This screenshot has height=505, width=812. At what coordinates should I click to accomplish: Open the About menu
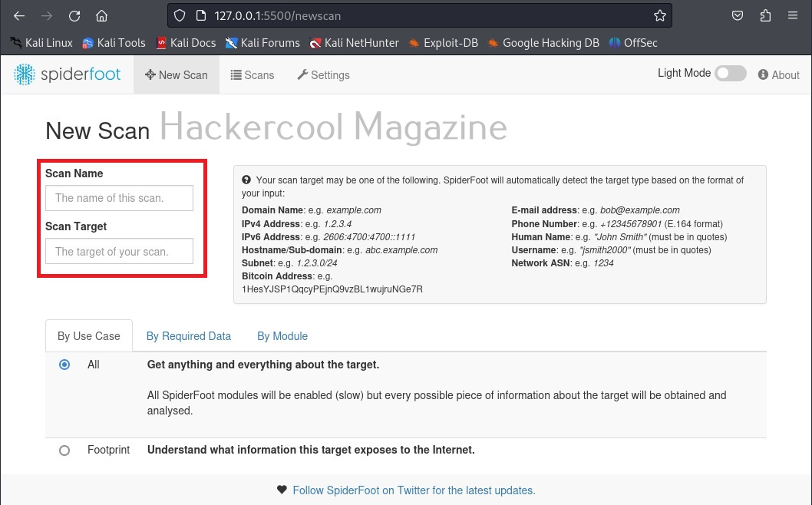[778, 75]
